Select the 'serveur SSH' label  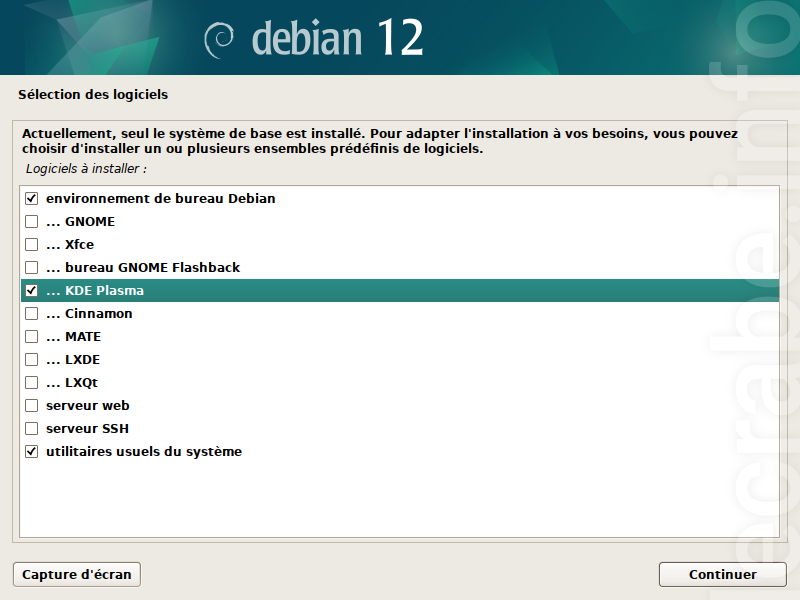coord(87,428)
